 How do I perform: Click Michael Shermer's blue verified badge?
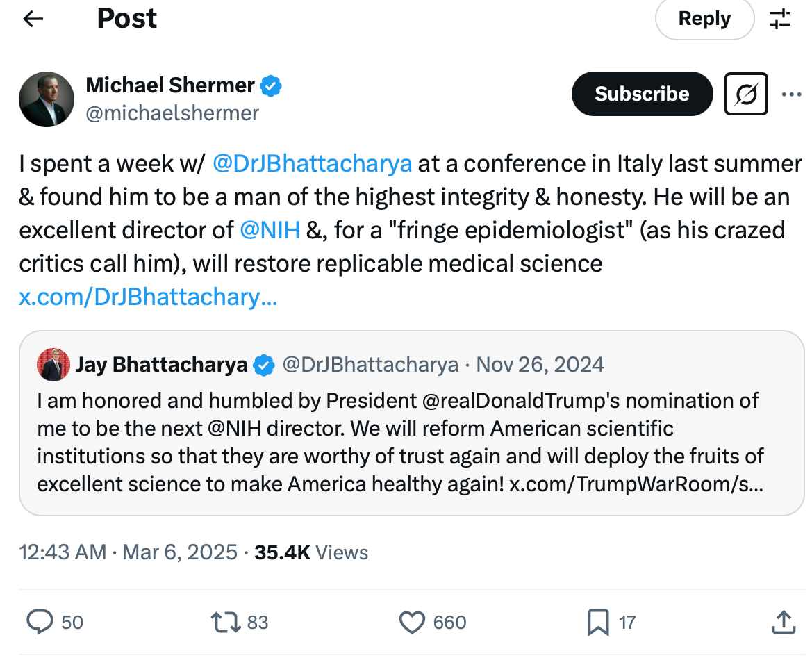[x=271, y=86]
